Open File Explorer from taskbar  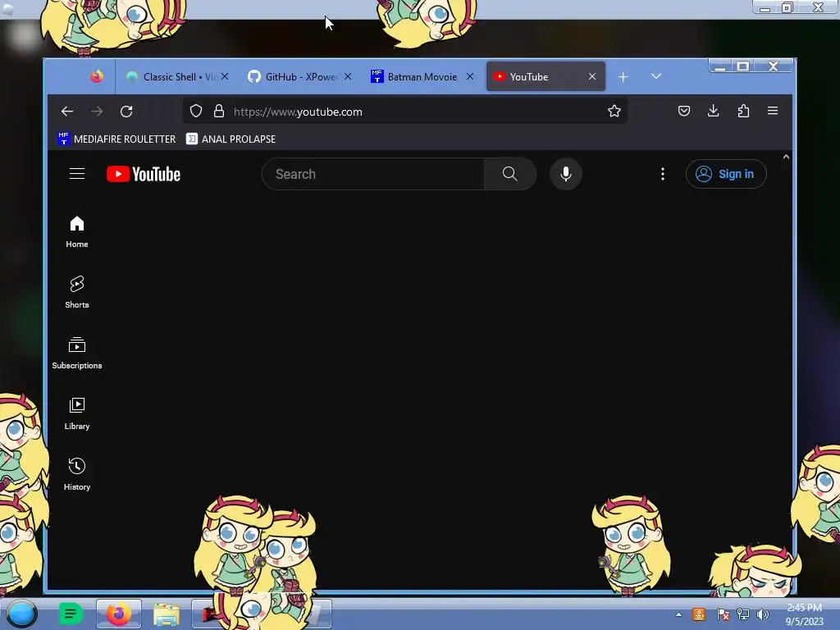166,614
